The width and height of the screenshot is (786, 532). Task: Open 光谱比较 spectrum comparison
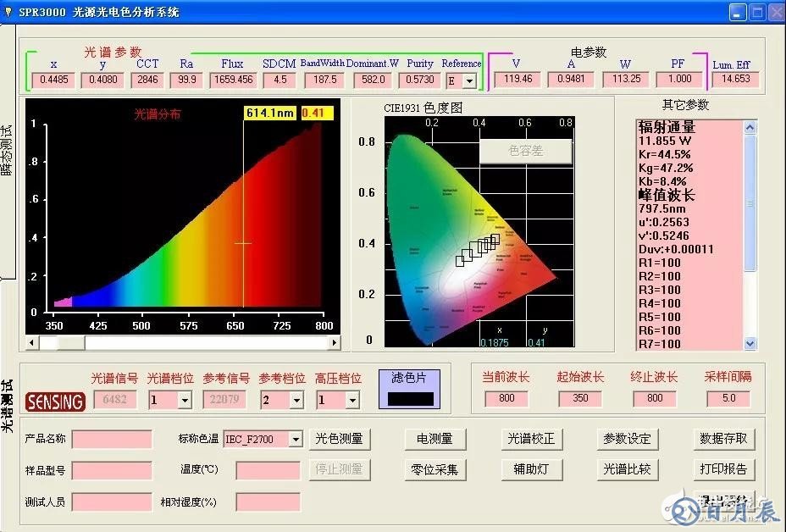click(628, 470)
